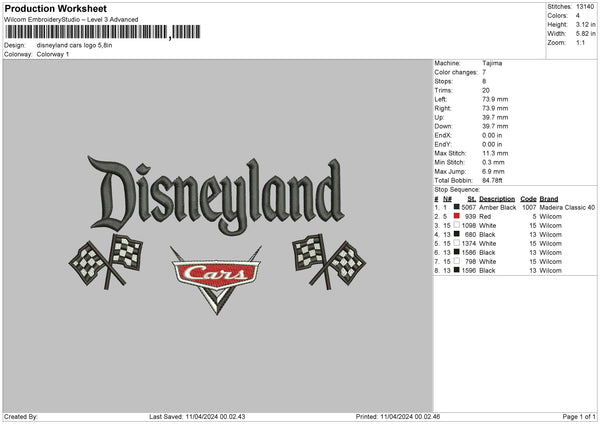Click the Width value 5.82 in

click(585, 34)
